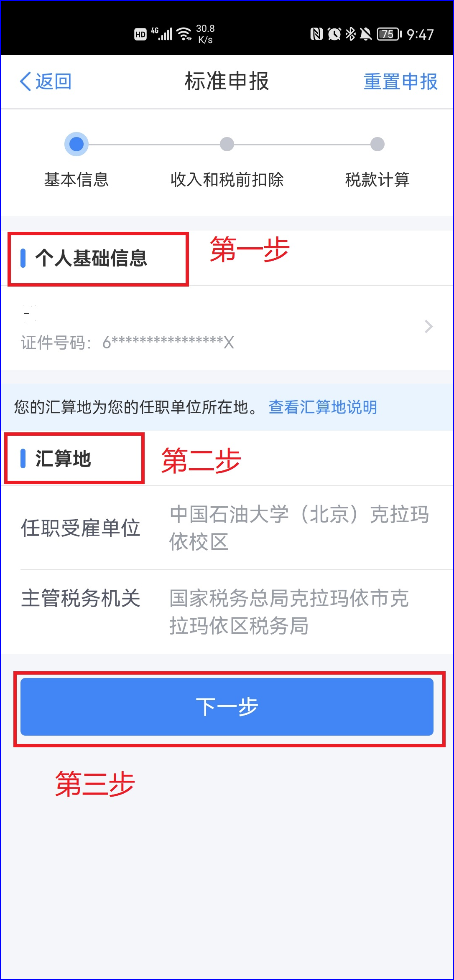
Task: Open the 查看汇算地说明 link
Action: 323,407
